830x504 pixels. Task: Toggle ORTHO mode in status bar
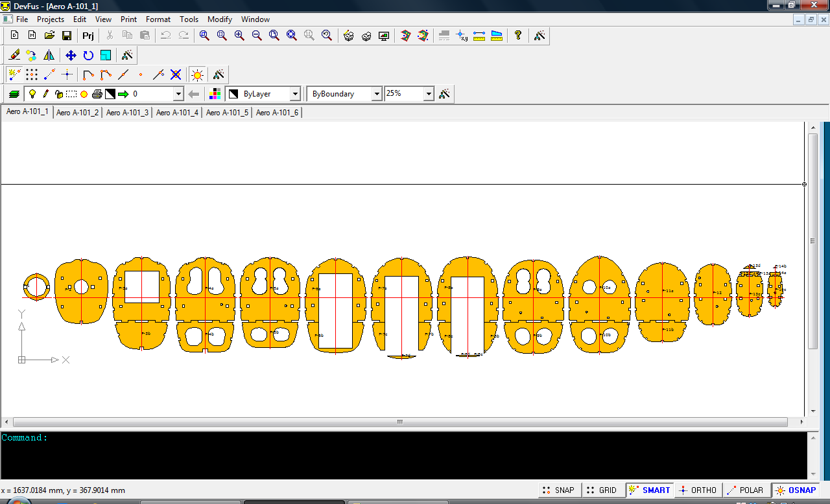coord(697,490)
